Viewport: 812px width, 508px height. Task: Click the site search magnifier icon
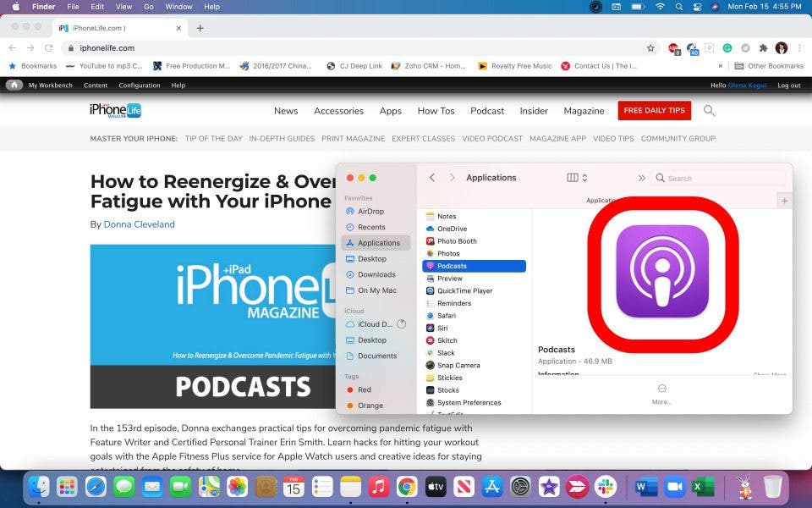[x=710, y=111]
